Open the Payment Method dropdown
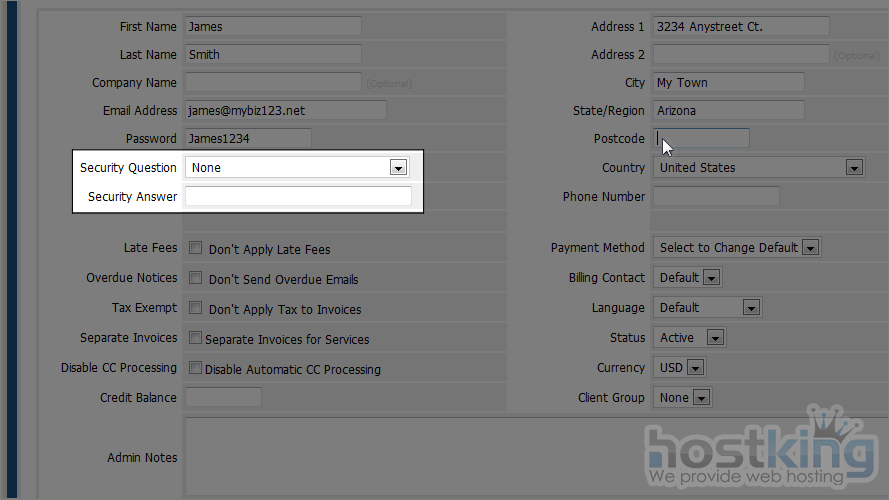This screenshot has height=500, width=889. tap(737, 248)
